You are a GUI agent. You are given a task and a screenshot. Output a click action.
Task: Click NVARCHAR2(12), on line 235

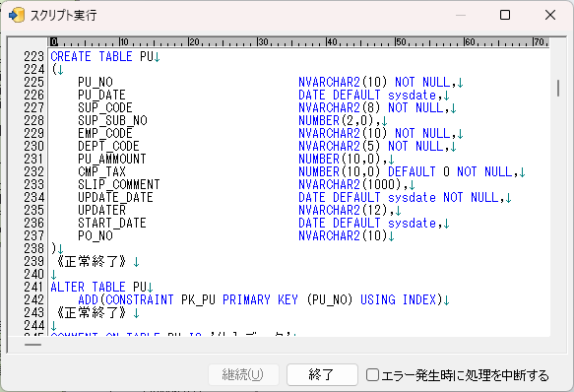point(346,211)
